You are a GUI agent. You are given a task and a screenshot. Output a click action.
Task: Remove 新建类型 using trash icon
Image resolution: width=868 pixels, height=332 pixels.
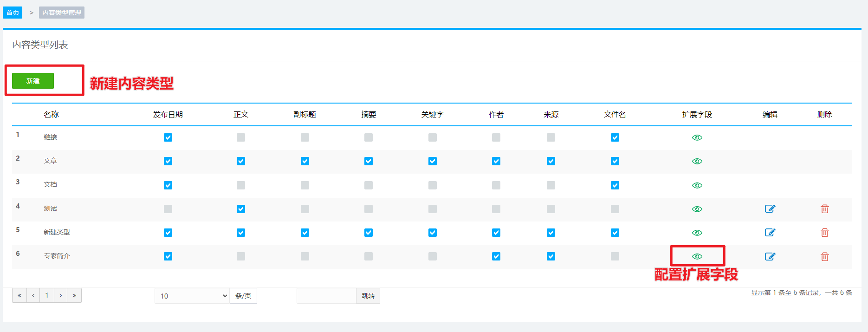tap(824, 233)
